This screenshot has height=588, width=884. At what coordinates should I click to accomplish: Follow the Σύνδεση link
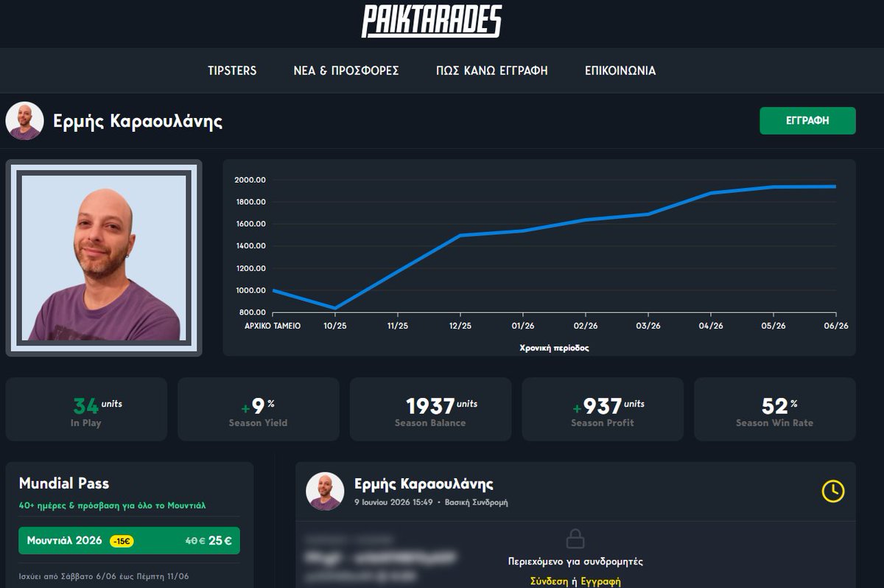(x=549, y=581)
